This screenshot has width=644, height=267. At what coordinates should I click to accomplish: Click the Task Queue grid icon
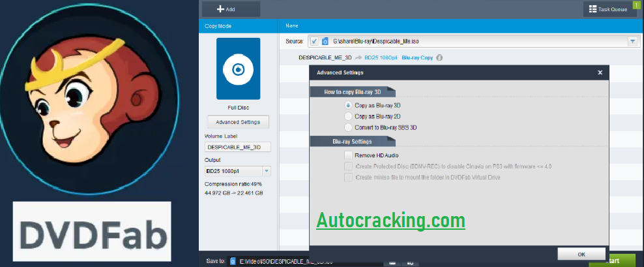click(593, 9)
